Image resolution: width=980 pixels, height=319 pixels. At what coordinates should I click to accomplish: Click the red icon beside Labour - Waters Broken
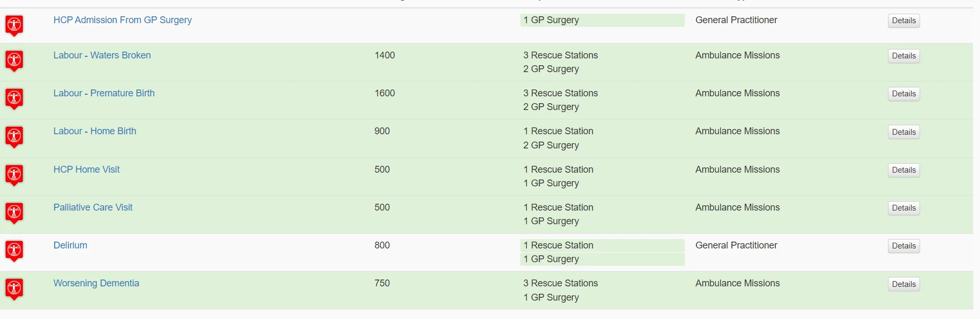click(x=14, y=61)
